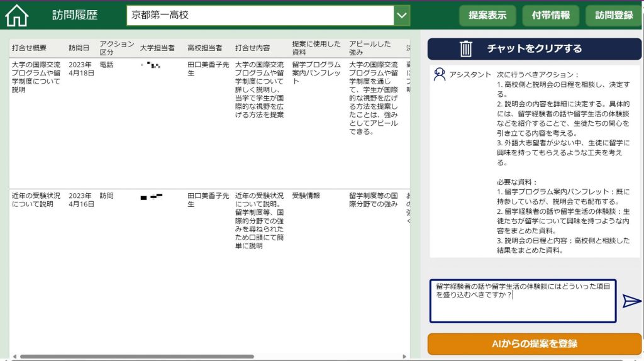Click the 高校担当者 column header
This screenshot has width=644, height=361.
click(x=204, y=48)
